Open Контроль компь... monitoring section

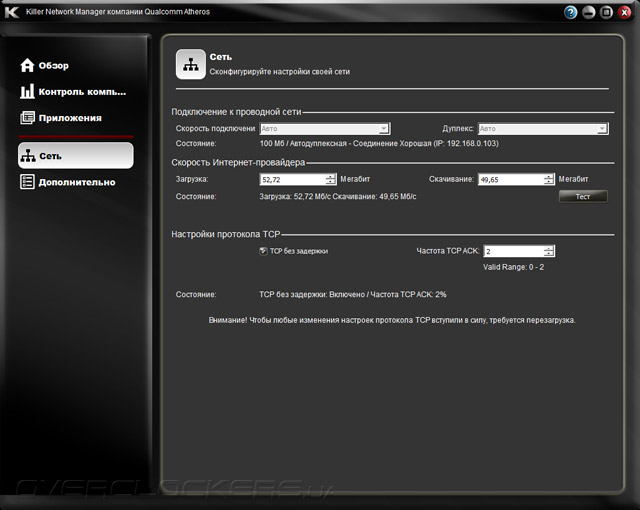click(x=73, y=91)
